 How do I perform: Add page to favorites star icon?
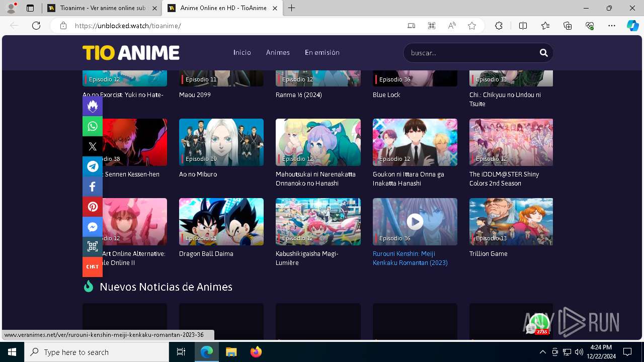pos(472,26)
